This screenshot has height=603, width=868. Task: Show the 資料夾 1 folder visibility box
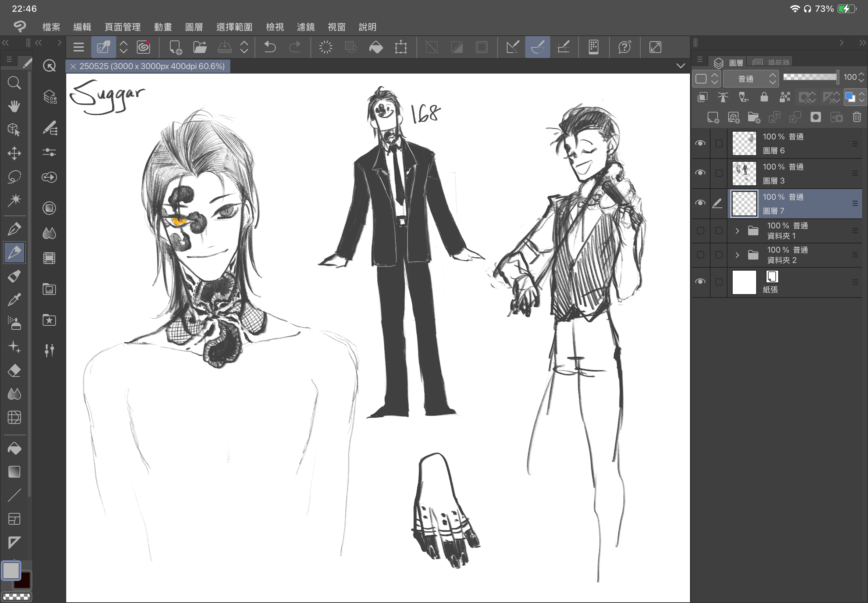pos(700,231)
